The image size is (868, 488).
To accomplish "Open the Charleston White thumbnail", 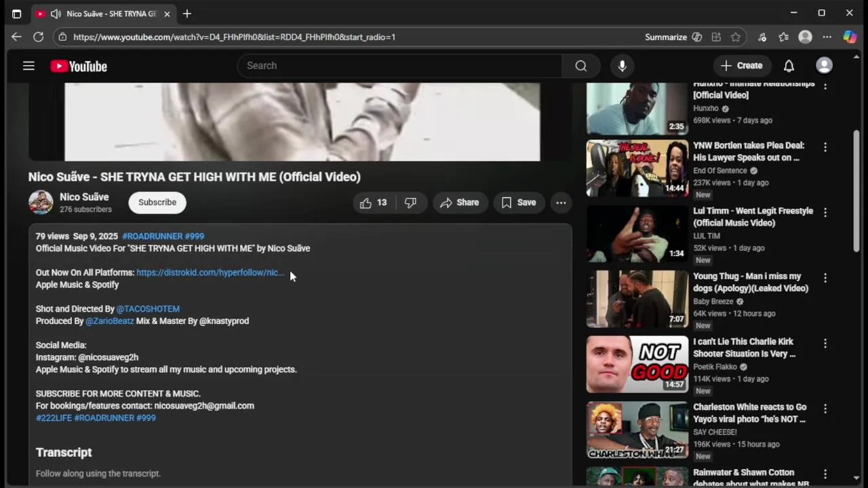I will click(637, 430).
